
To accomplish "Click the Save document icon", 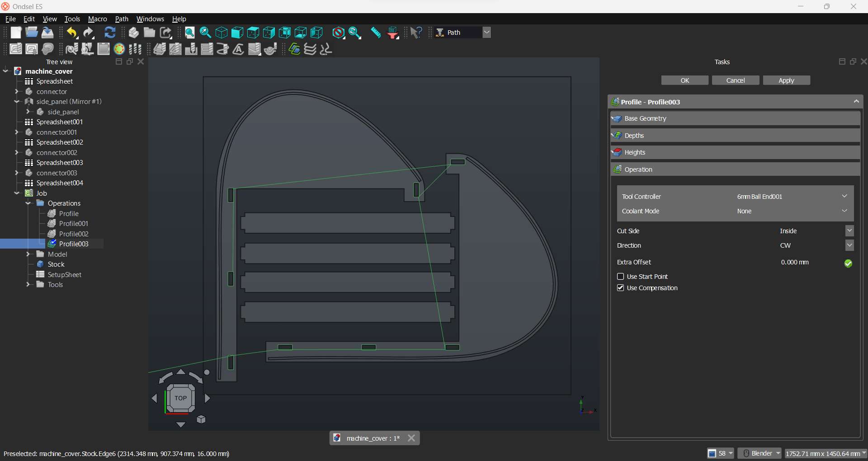I will (x=47, y=33).
